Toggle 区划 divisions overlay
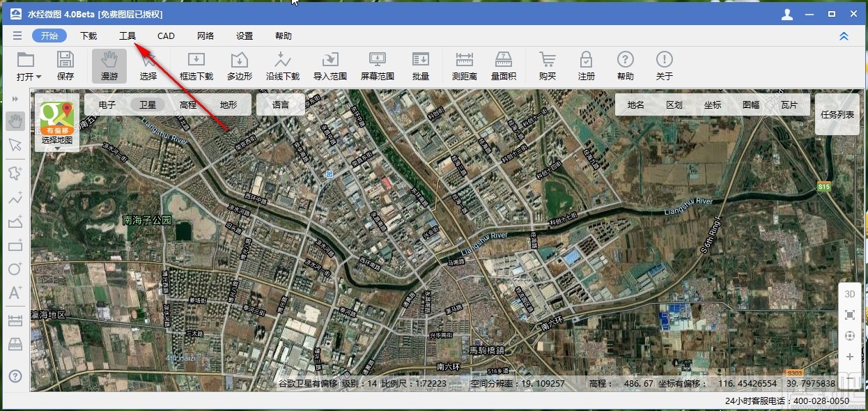868x411 pixels. click(x=674, y=105)
